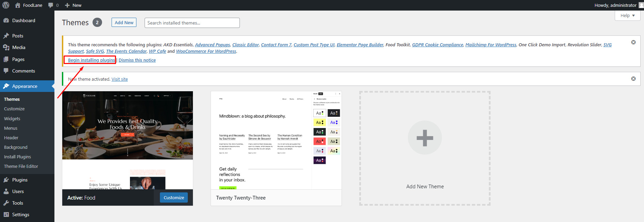Click the Posts pin icon
Screen dimensions: 644x222
click(x=6, y=36)
